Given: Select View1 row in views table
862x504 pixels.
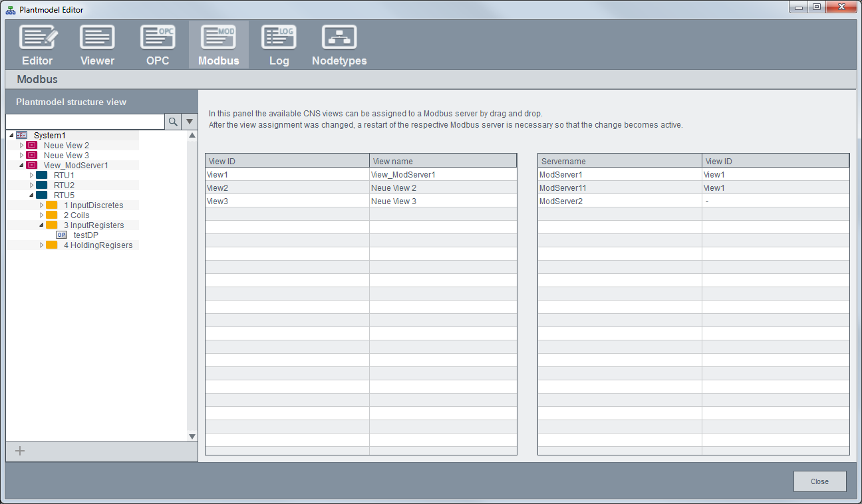Looking at the screenshot, I should [x=287, y=174].
